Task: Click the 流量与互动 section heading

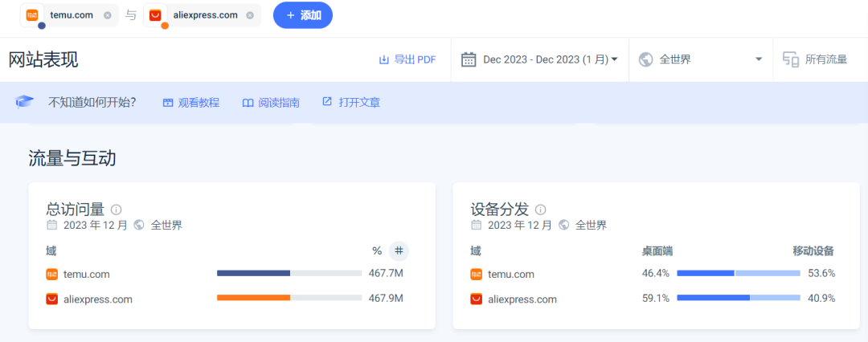Action: tap(72, 159)
